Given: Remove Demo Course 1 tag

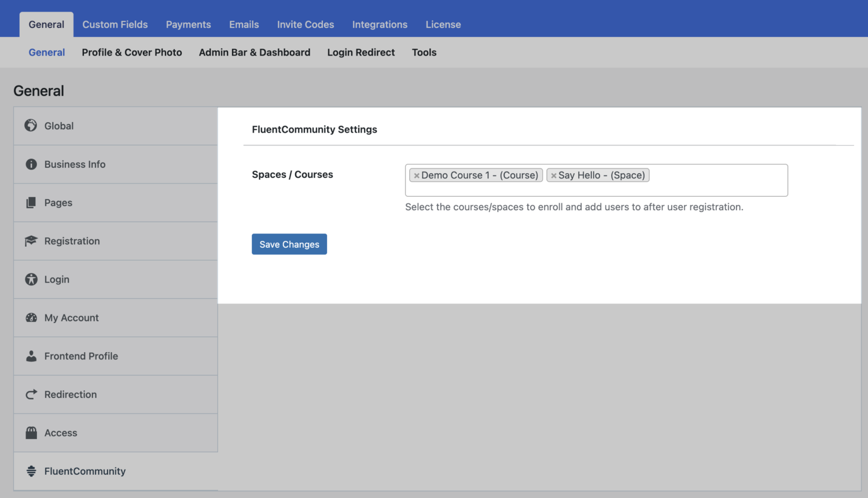Looking at the screenshot, I should tap(417, 175).
